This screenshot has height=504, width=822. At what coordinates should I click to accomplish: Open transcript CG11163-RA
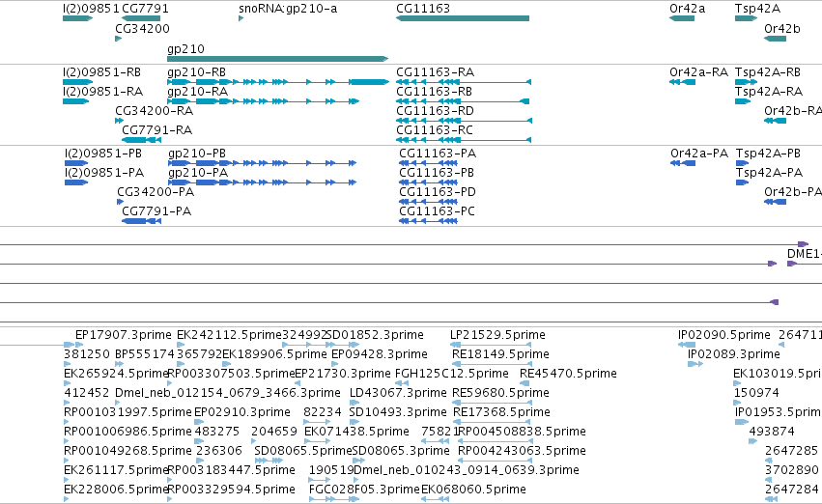435,72
